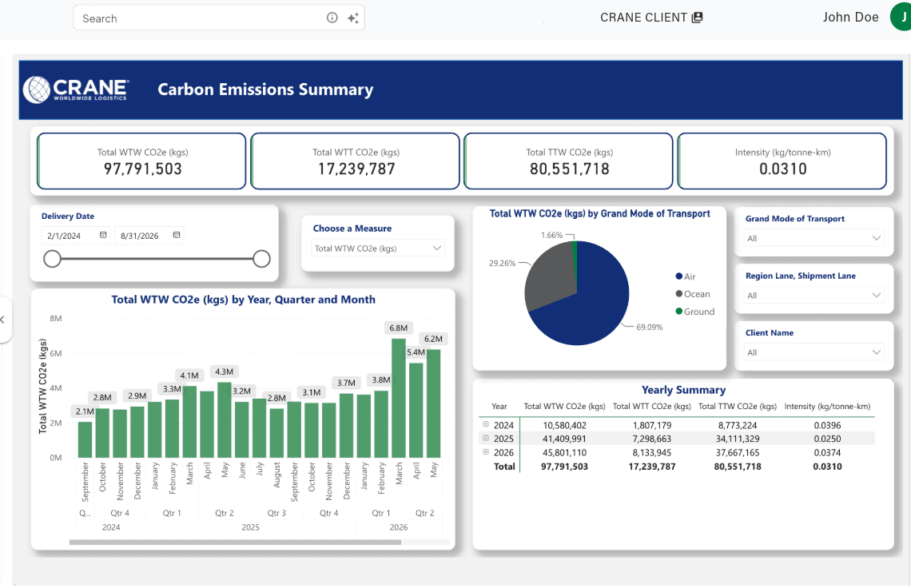Click the 69.09% pie label
911x588 pixels.
pos(650,327)
